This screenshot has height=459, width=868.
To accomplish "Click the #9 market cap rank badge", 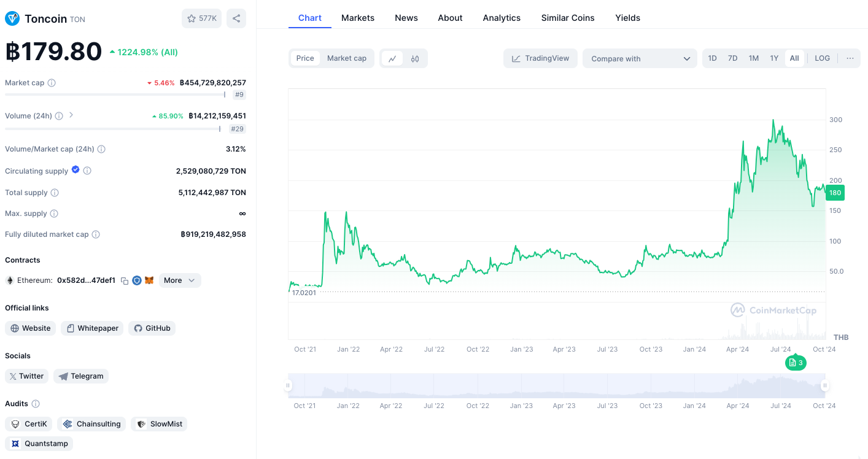I will coord(239,94).
